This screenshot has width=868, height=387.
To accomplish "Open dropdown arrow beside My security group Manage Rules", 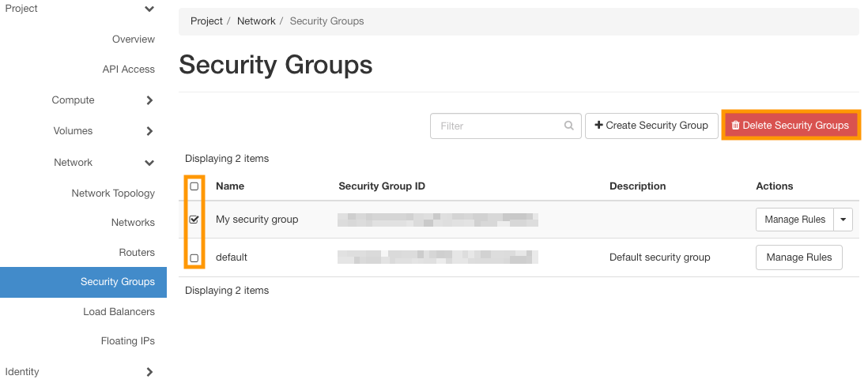I will [x=843, y=220].
